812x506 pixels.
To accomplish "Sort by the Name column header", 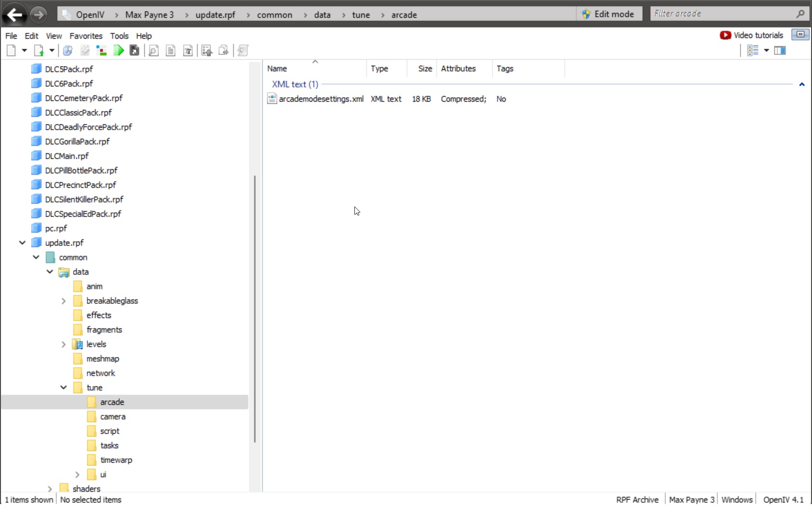I will [315, 68].
